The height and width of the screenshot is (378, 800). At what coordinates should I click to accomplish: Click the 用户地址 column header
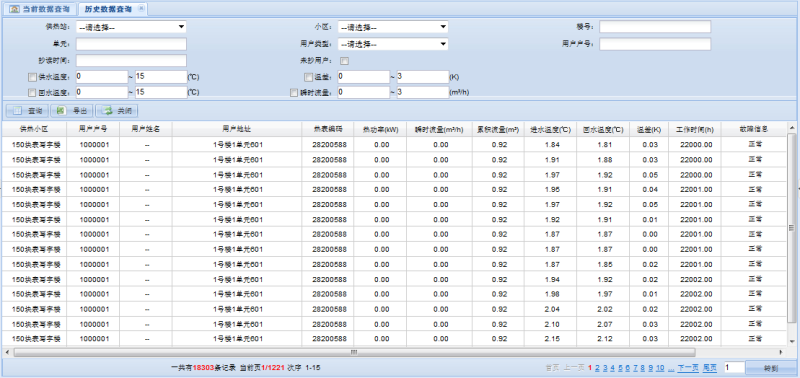(x=237, y=129)
